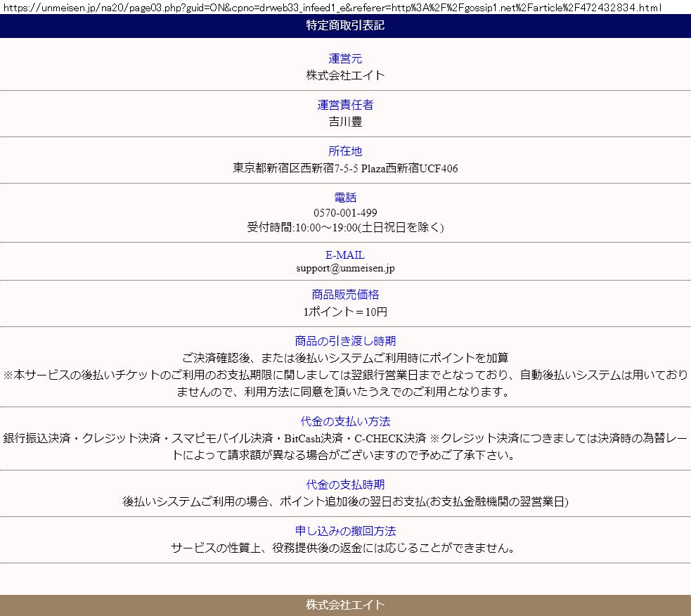691x616 pixels.
Task: Select the 代金の支払い方法 heading
Action: [345, 422]
